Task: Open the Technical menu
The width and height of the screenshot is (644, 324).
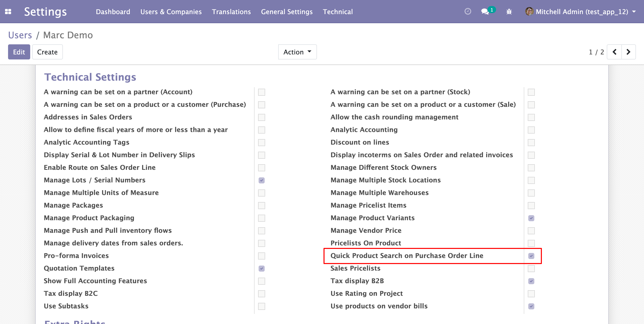Action: click(x=338, y=12)
